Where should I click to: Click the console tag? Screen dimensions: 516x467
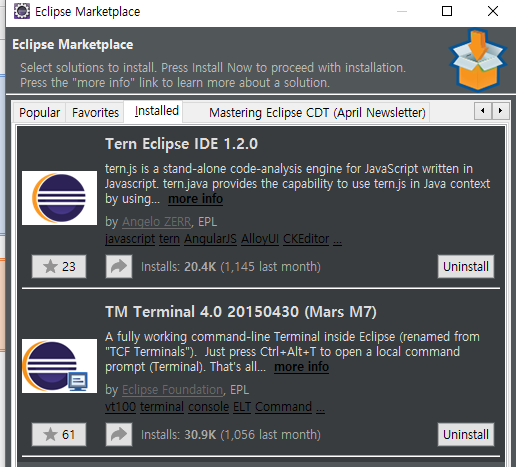208,407
